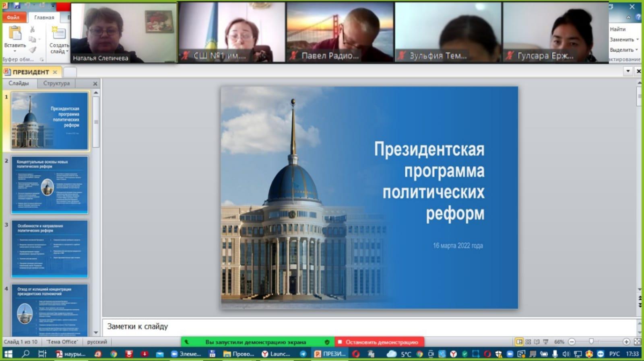
Task: Click Остановить демонстрацию button
Action: (x=379, y=342)
